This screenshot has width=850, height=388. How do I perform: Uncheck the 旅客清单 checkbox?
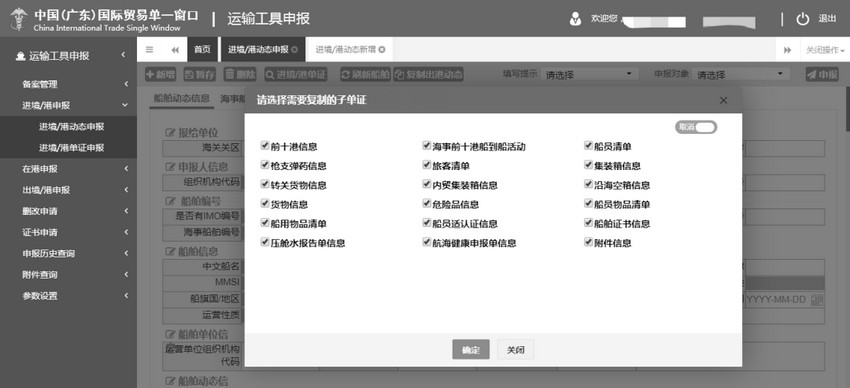point(427,165)
